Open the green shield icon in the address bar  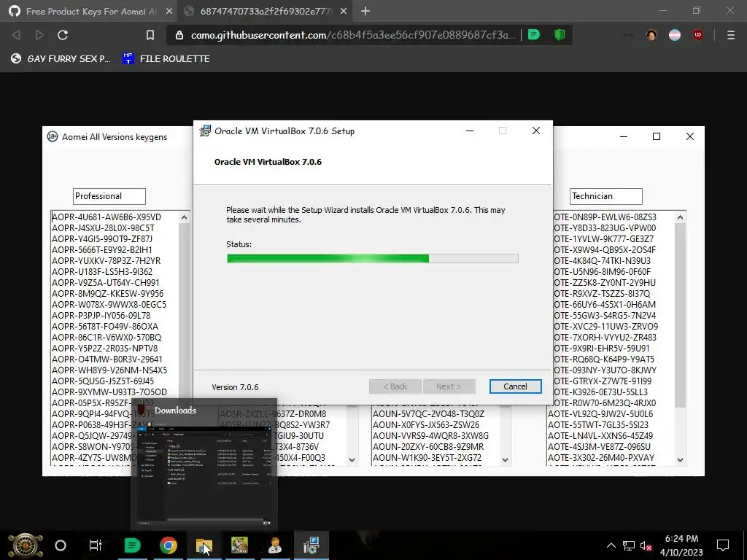[x=560, y=35]
